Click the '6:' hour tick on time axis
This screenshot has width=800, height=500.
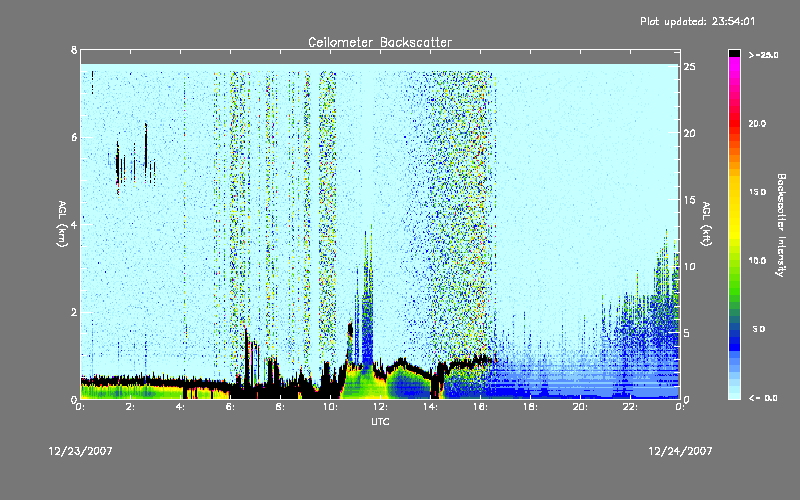(231, 407)
